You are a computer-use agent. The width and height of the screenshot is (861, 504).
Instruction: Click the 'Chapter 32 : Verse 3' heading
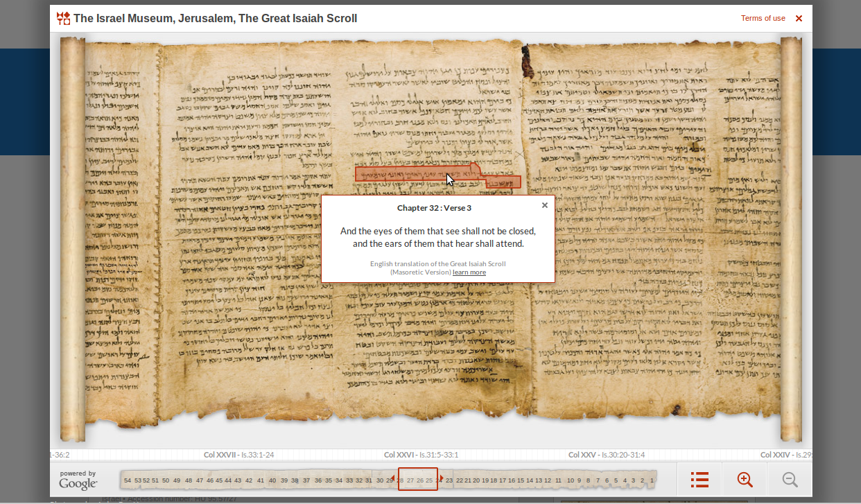[434, 208]
